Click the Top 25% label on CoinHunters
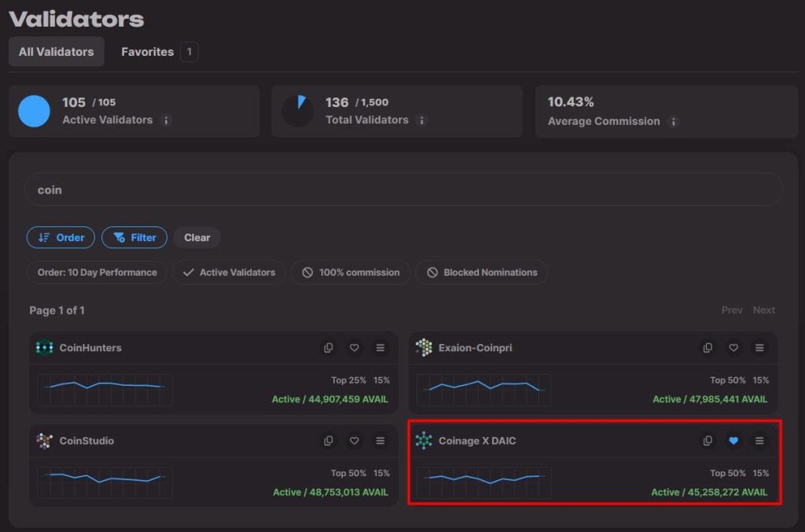 348,380
